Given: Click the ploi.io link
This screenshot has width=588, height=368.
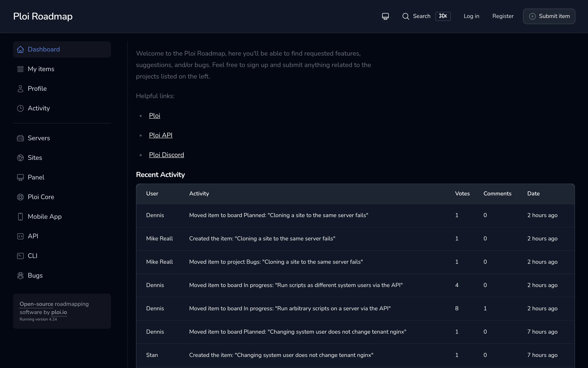Looking at the screenshot, I should (59, 312).
